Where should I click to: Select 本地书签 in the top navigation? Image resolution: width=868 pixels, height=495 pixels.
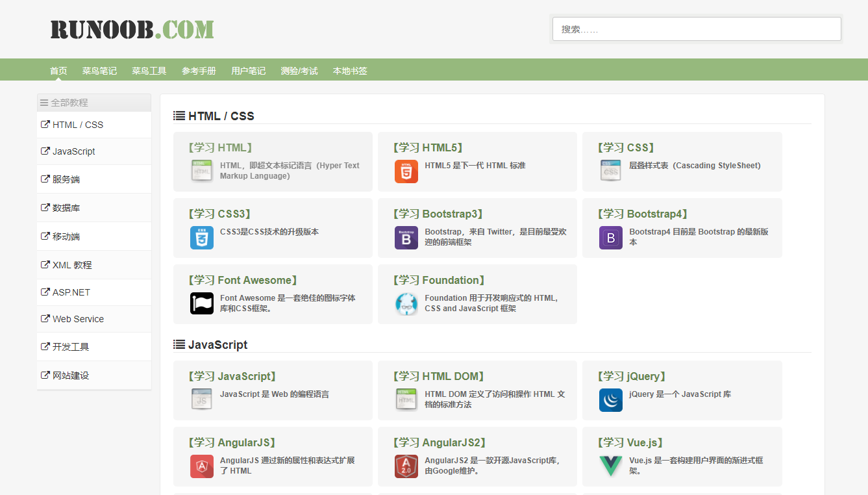pos(350,71)
